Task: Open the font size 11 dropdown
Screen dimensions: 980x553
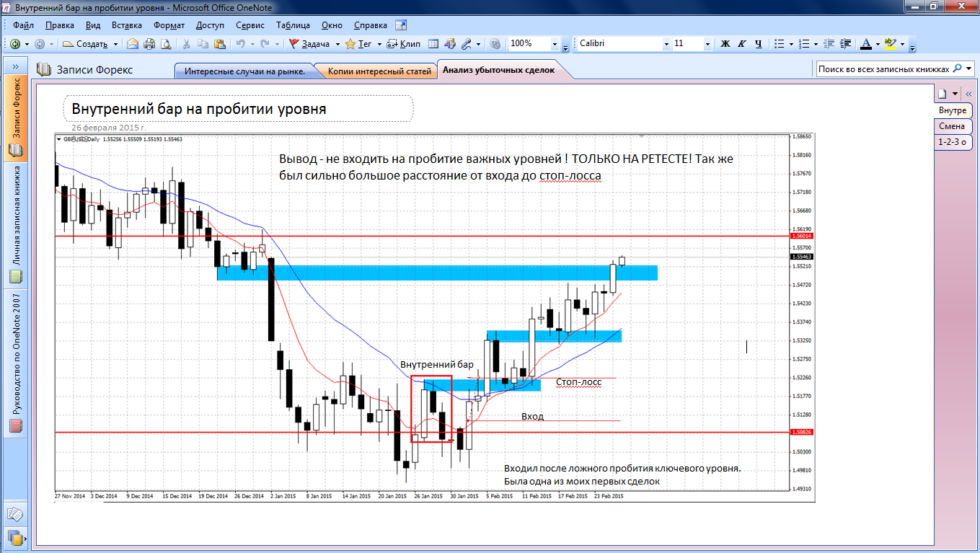Action: point(707,44)
